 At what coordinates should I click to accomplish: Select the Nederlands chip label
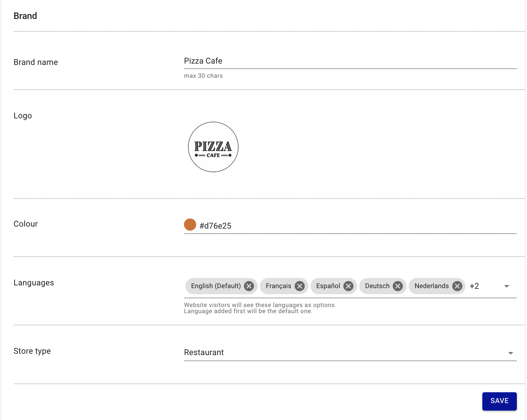click(432, 286)
